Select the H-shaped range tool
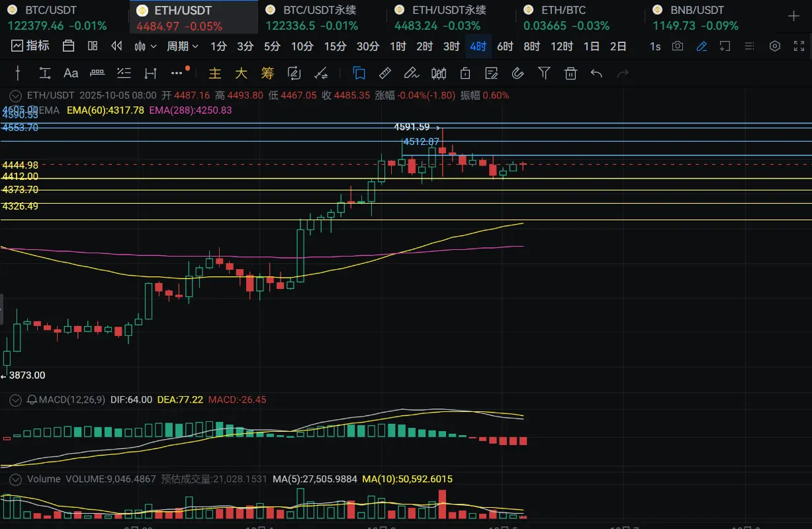The image size is (812, 529). pyautogui.click(x=150, y=73)
